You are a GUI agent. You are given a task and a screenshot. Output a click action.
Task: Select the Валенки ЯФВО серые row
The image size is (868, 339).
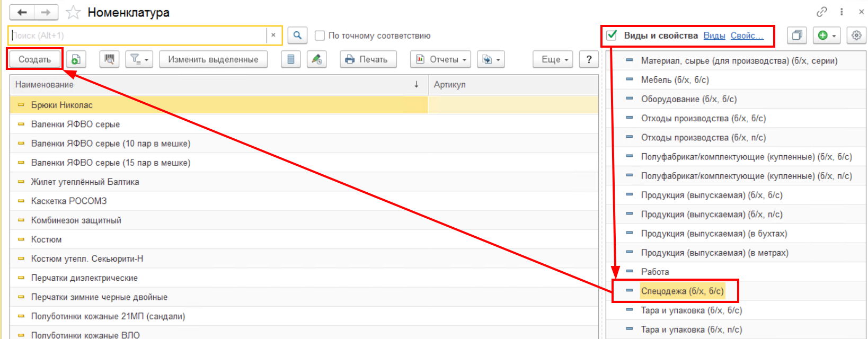tap(304, 124)
